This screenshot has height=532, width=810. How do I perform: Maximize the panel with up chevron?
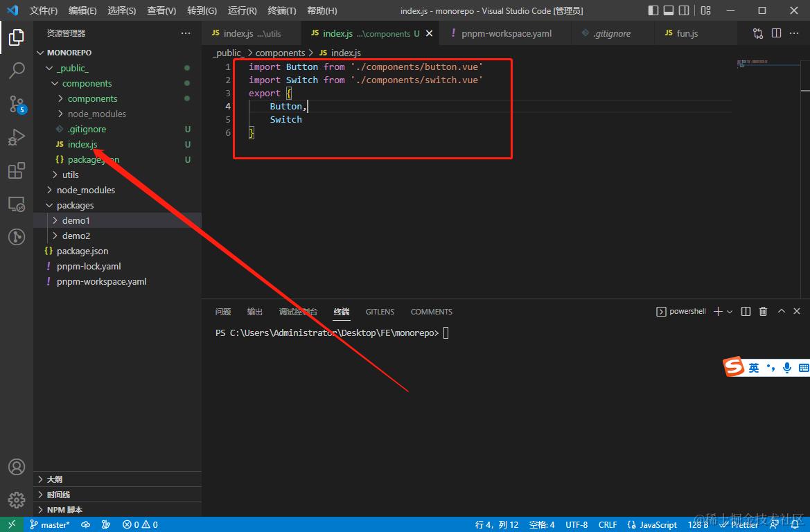click(781, 311)
